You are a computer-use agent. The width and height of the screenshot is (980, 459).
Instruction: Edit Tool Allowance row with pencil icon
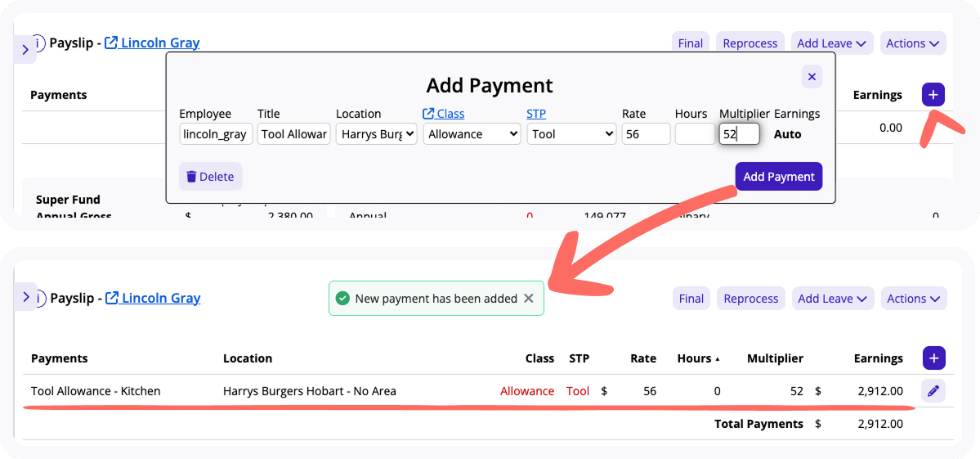coord(933,391)
